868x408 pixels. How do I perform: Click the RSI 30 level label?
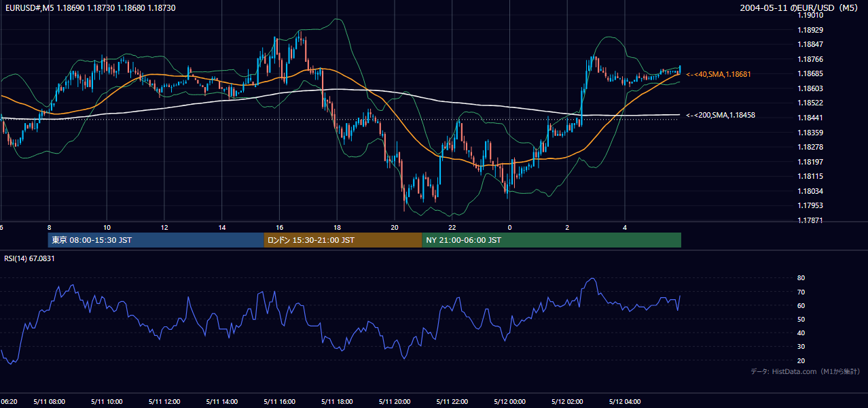click(801, 347)
